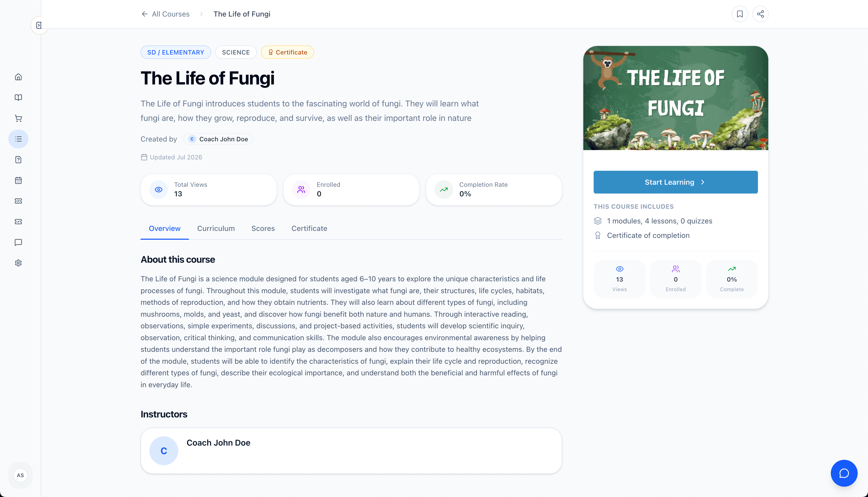
Task: Open the AS user avatar menu
Action: [x=20, y=475]
